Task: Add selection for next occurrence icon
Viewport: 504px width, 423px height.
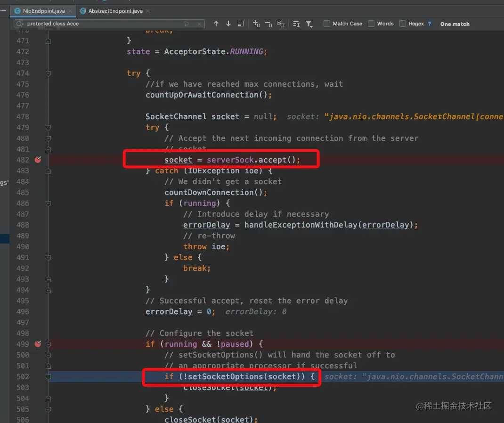Action: 256,24
